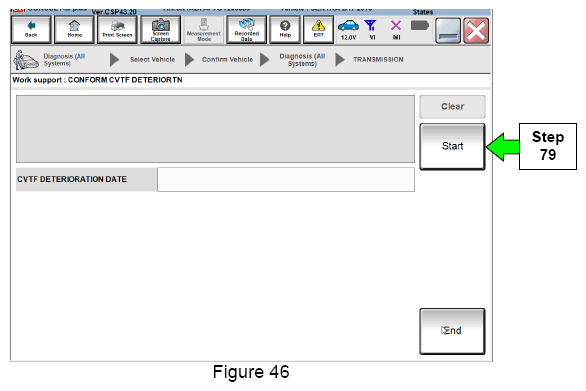
Task: Select the Diagnosis (All Systems) breadcrumb before TRANSMISSION
Action: pos(302,60)
